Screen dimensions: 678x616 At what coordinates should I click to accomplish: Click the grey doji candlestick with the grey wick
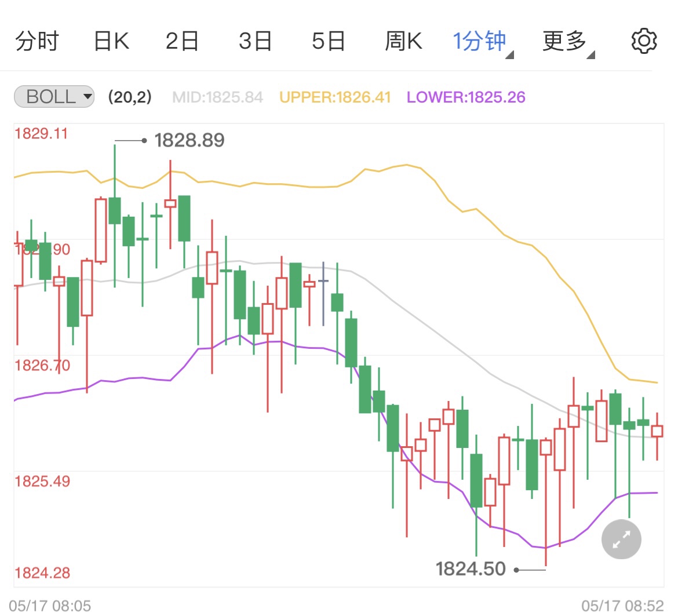click(323, 294)
